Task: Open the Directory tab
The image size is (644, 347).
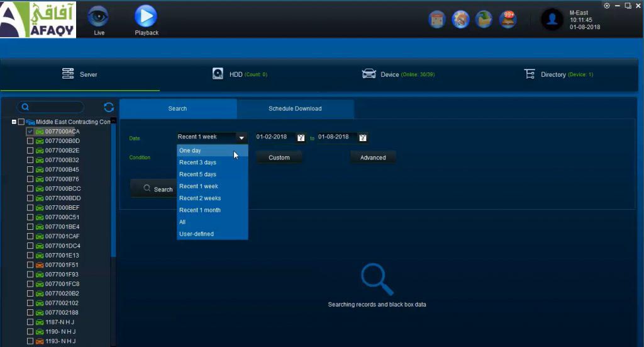Action: [558, 74]
